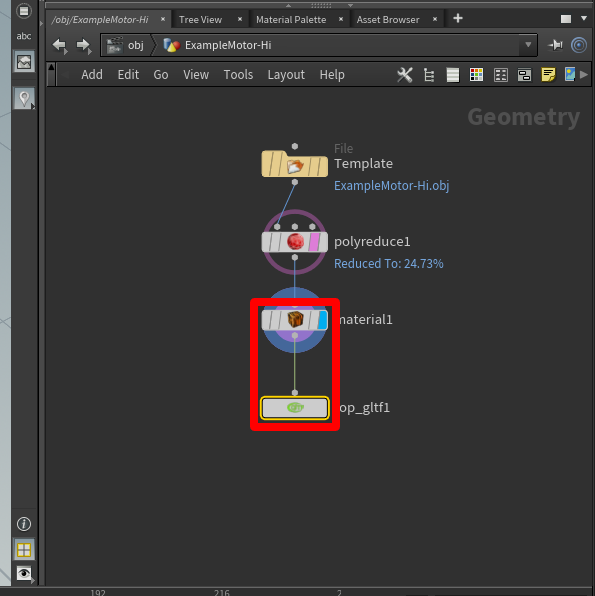The width and height of the screenshot is (595, 596).
Task: Click the network box icon
Action: click(524, 75)
